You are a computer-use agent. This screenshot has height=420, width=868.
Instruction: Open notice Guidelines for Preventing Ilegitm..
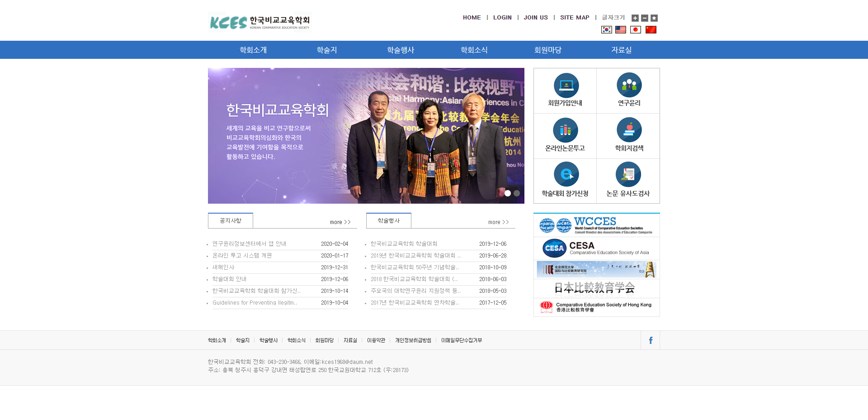[x=255, y=303]
